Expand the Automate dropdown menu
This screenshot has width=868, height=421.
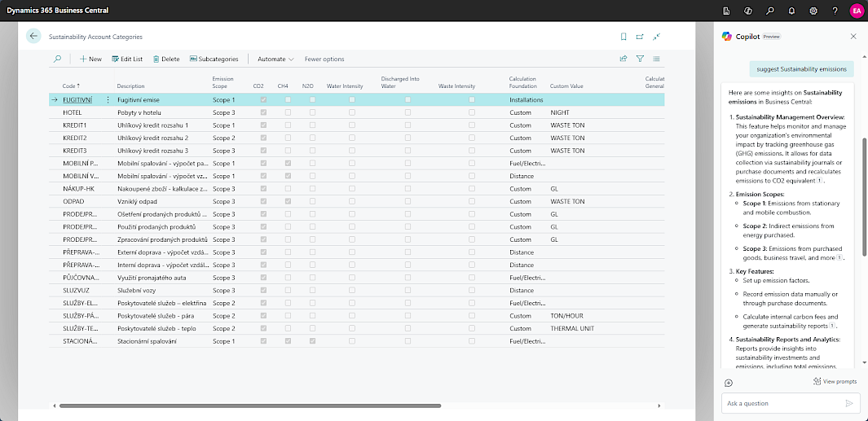(275, 59)
